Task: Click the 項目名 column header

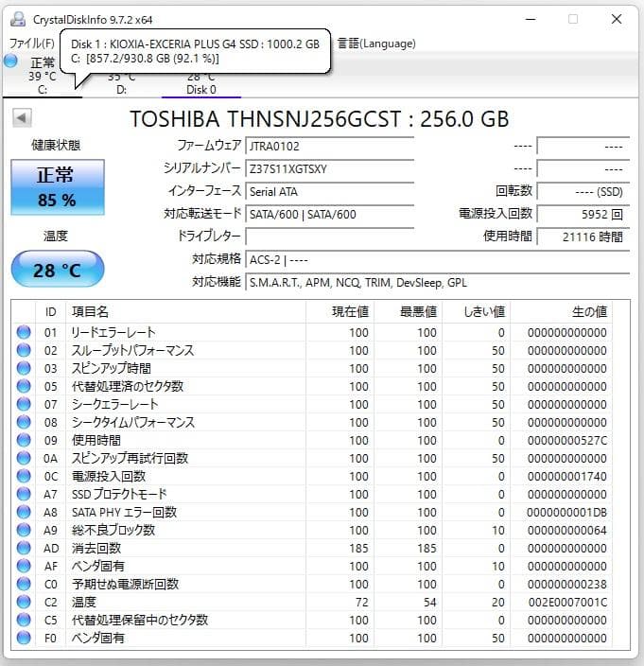Action: (x=185, y=312)
